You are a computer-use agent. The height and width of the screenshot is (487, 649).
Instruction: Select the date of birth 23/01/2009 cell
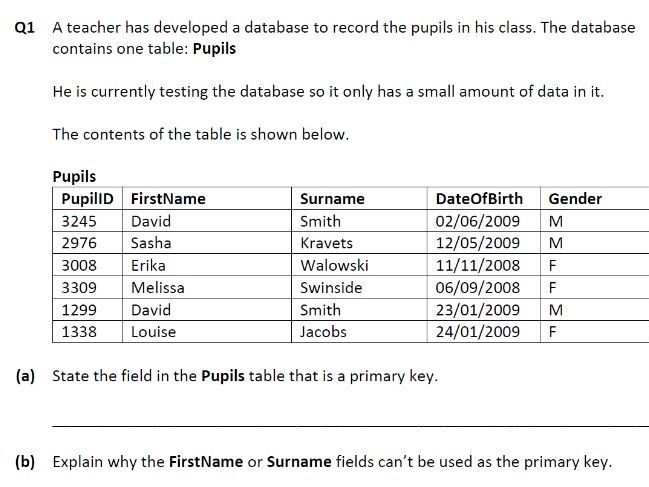click(478, 310)
